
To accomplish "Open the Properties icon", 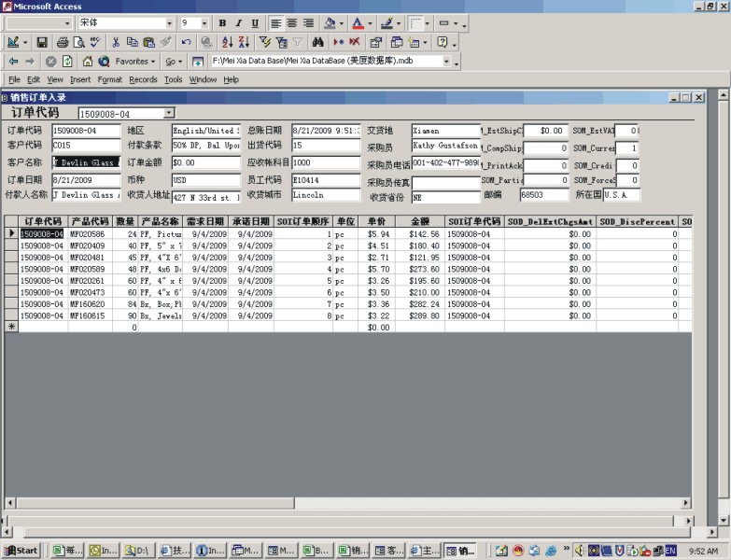I will 375,42.
